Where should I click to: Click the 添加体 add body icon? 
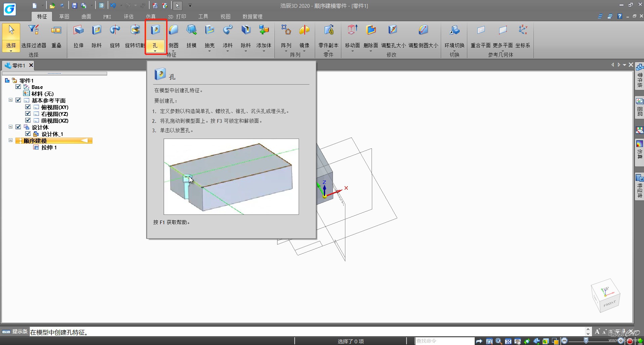point(264,31)
